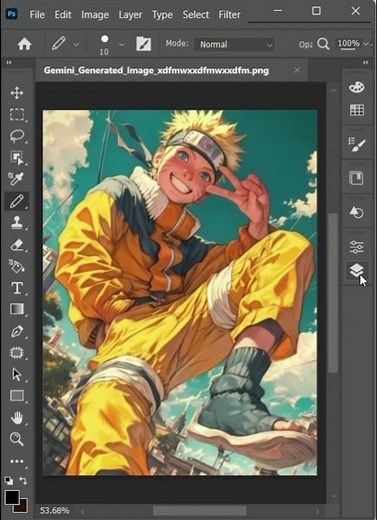Open the Adjustments panel sliders icon
The image size is (377, 520).
pos(357,247)
